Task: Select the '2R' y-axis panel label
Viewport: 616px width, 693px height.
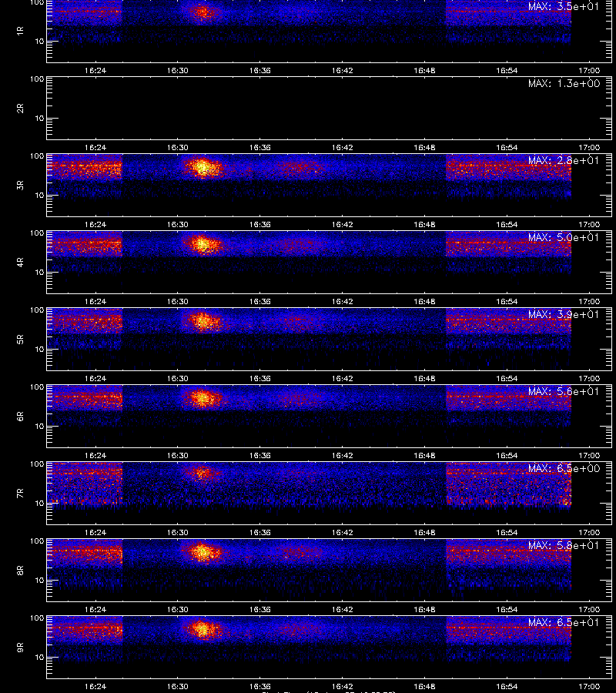Action: click(20, 109)
